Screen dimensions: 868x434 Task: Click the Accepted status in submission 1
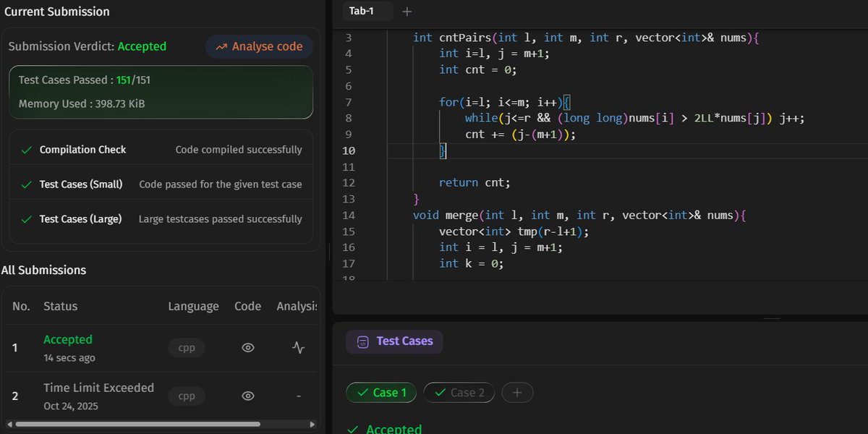(x=68, y=339)
